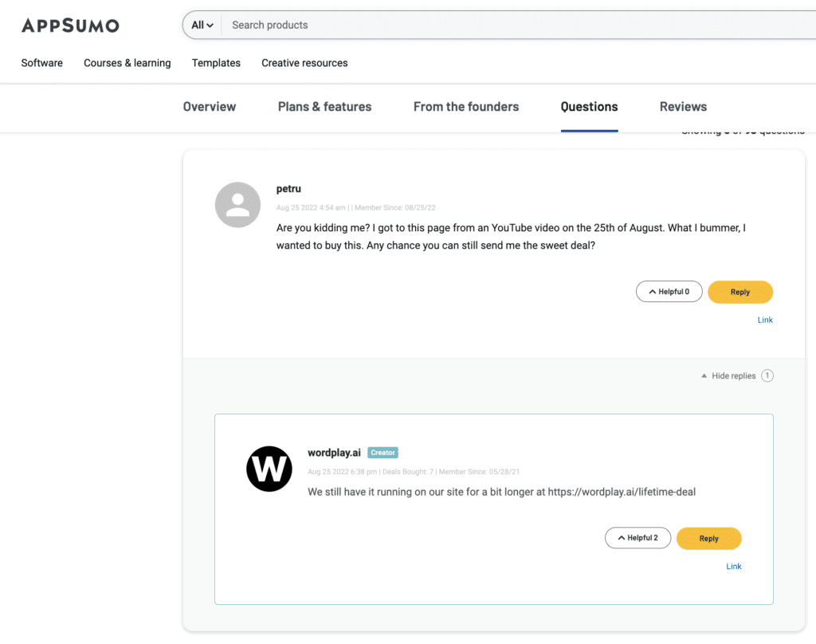Click the wordplay.ai username
The image size is (816, 644).
[x=334, y=453]
